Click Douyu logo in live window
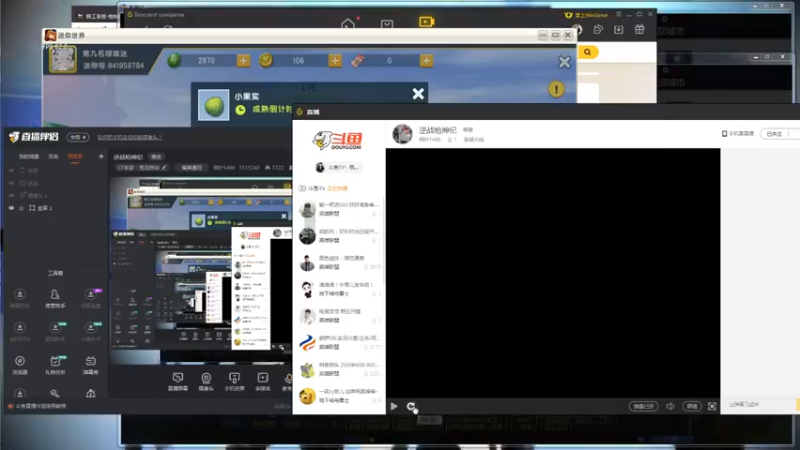This screenshot has height=450, width=800. 338,140
